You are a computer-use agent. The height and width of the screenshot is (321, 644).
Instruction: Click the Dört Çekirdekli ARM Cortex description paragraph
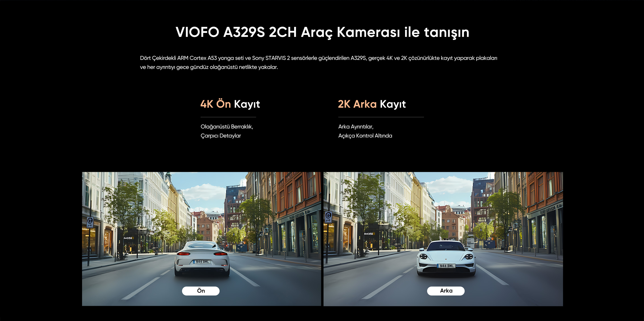click(318, 62)
